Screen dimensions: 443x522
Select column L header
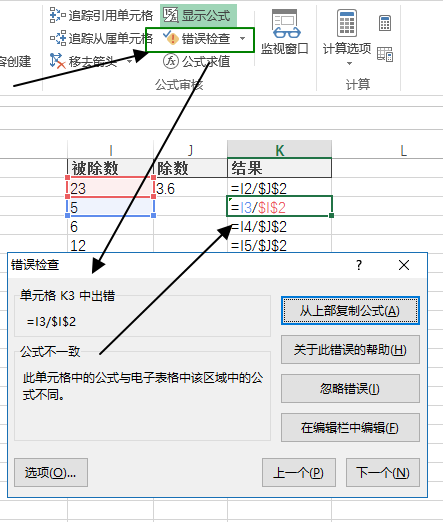[403, 150]
